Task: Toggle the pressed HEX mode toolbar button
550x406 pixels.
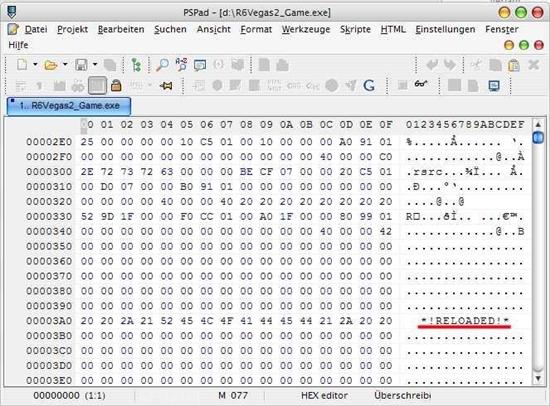Action: 97,85
